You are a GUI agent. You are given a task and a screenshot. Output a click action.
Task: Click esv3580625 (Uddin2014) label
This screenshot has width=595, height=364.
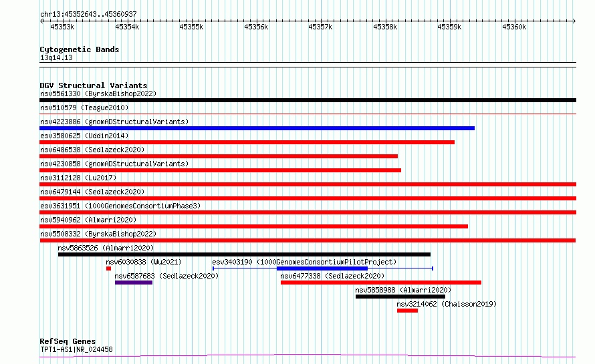[84, 136]
